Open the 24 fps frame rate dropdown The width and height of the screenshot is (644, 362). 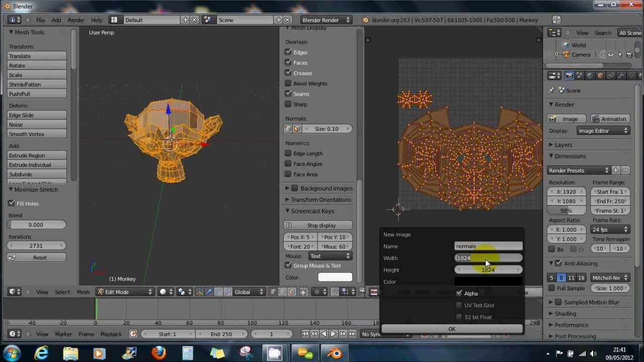610,230
